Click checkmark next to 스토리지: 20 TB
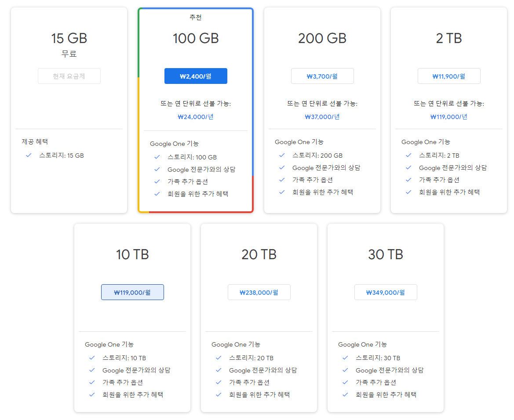The width and height of the screenshot is (514, 420). click(x=219, y=358)
